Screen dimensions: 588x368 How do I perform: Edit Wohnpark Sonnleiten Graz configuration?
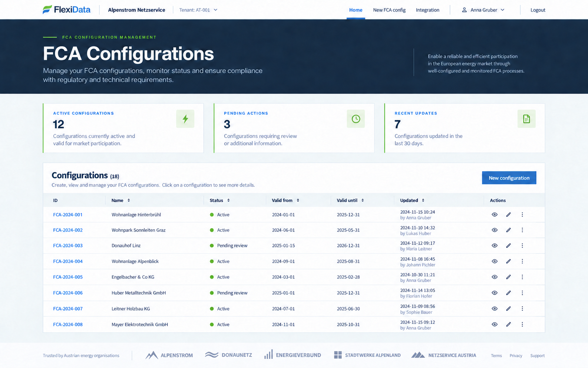(x=508, y=230)
